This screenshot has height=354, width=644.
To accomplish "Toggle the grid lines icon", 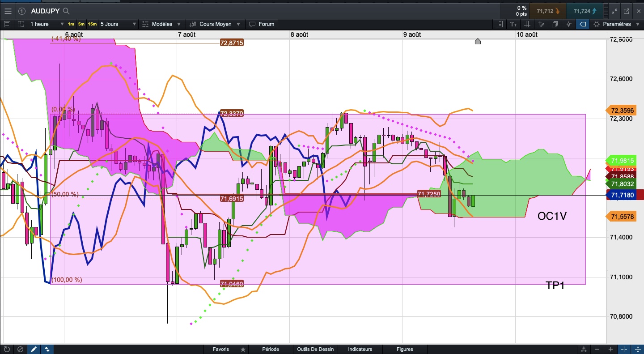I will coord(527,24).
